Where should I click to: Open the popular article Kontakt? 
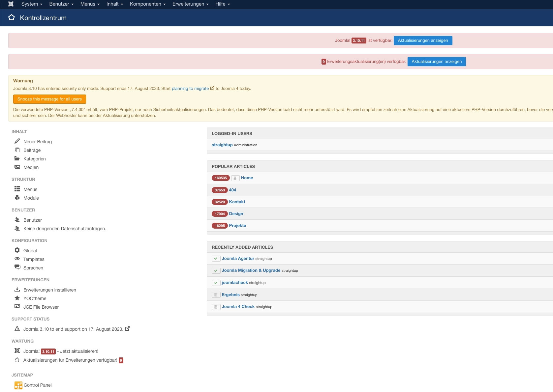point(237,202)
